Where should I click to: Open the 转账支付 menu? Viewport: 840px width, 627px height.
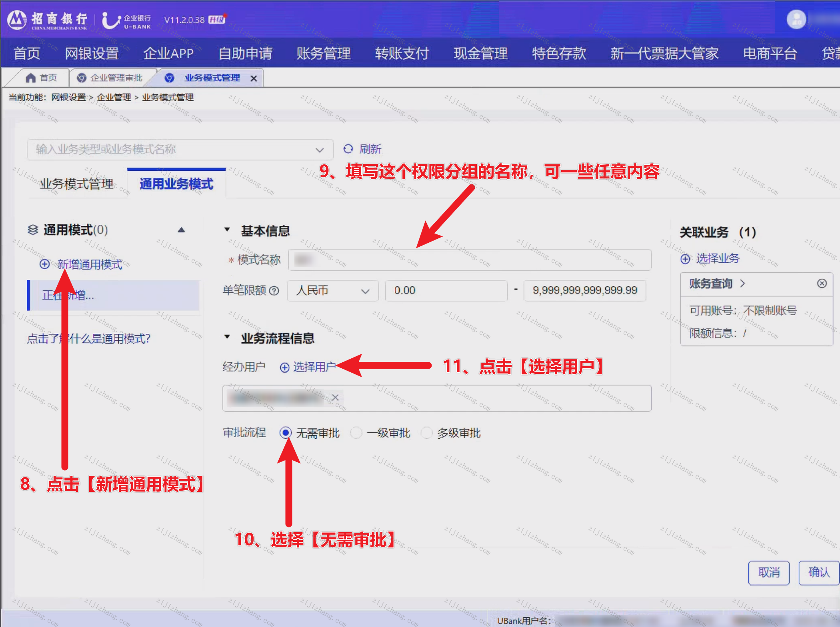[402, 53]
